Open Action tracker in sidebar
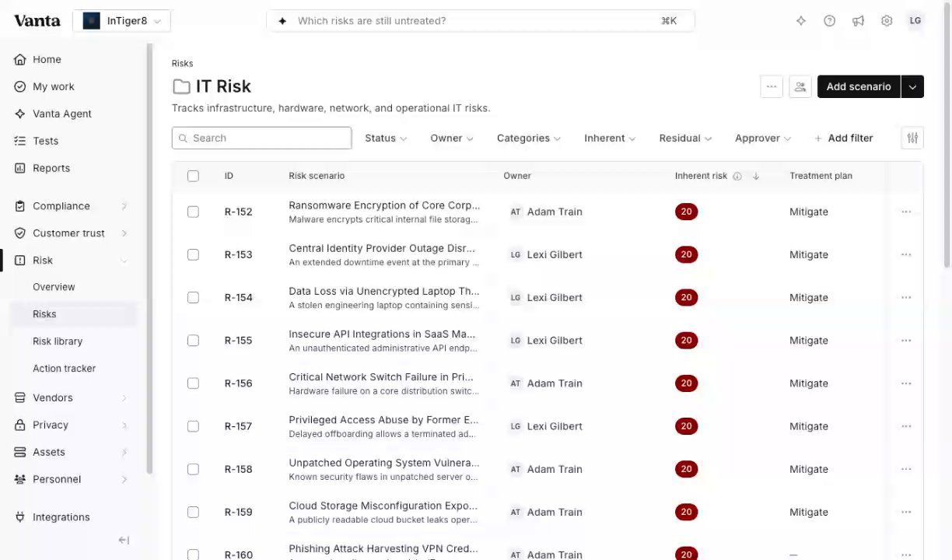Screen dimensions: 952x560 pyautogui.click(x=64, y=369)
